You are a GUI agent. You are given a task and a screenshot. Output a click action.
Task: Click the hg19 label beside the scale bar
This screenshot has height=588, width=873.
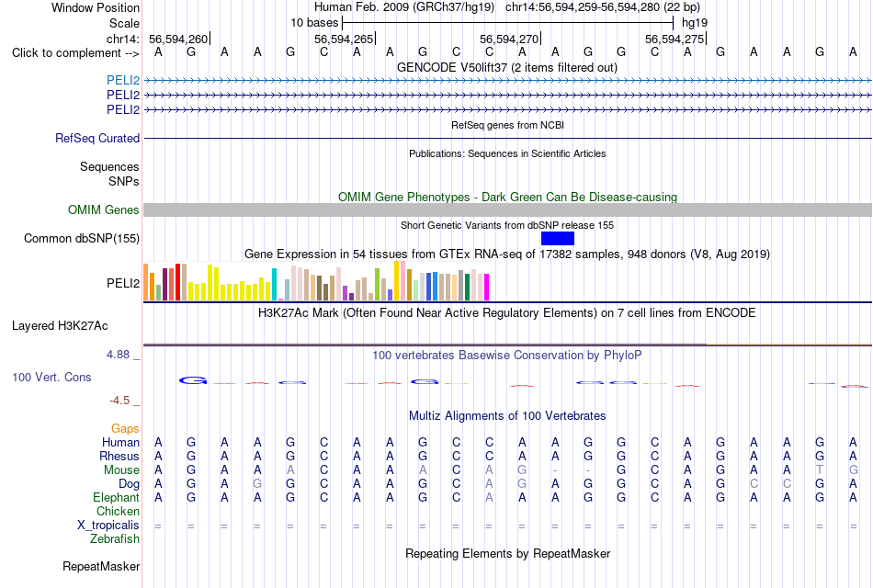tap(695, 23)
